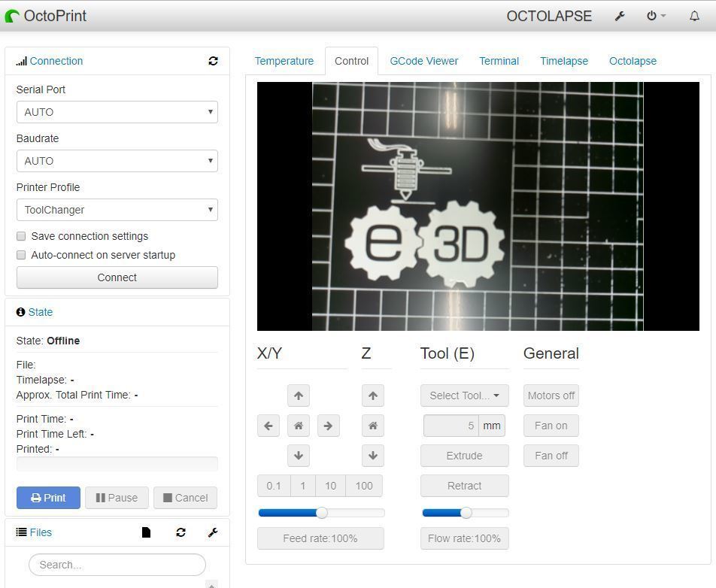The image size is (716, 588).
Task: Open the Octolapse tab
Action: [633, 61]
